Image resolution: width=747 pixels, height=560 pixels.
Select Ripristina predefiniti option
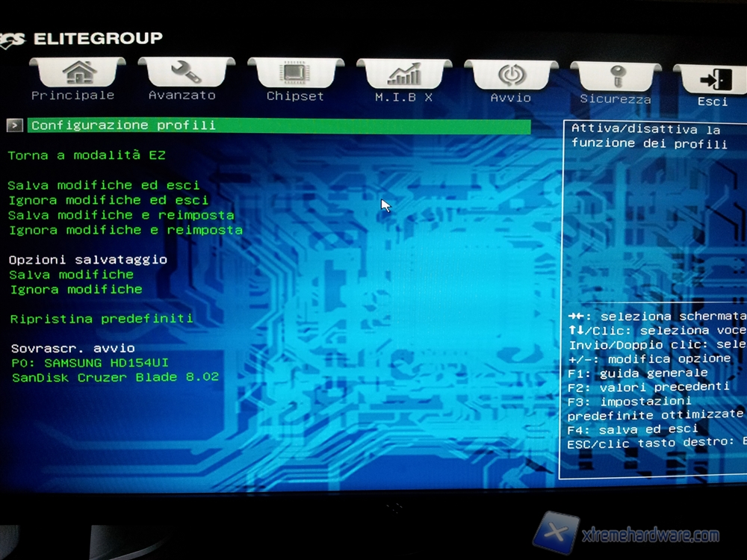tap(102, 319)
